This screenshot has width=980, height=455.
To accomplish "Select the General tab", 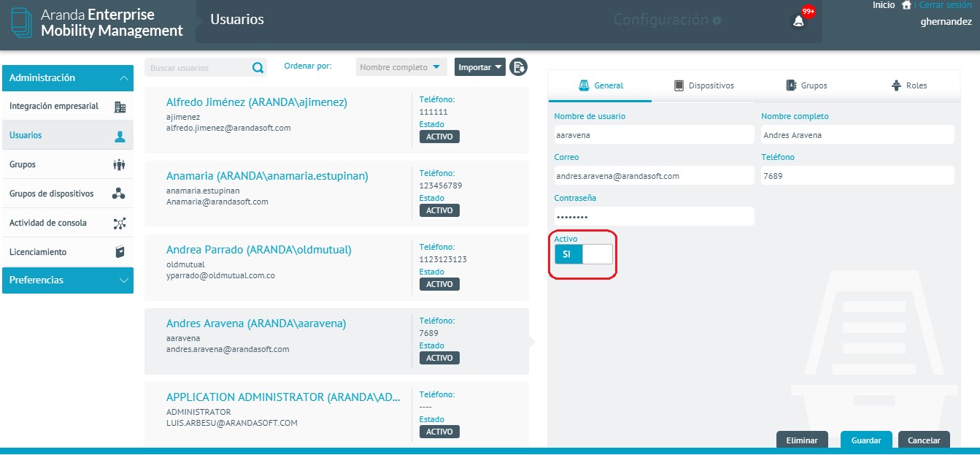I will (601, 85).
